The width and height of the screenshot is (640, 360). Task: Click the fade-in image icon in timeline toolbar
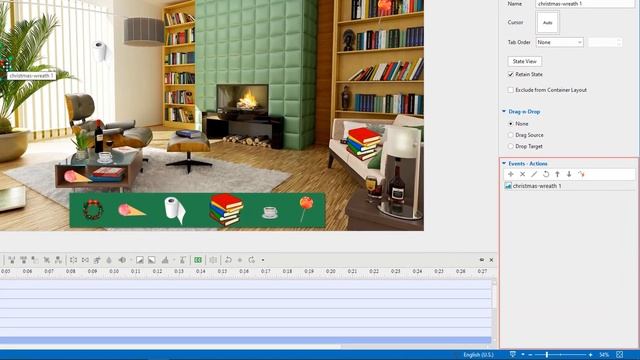pos(140,260)
